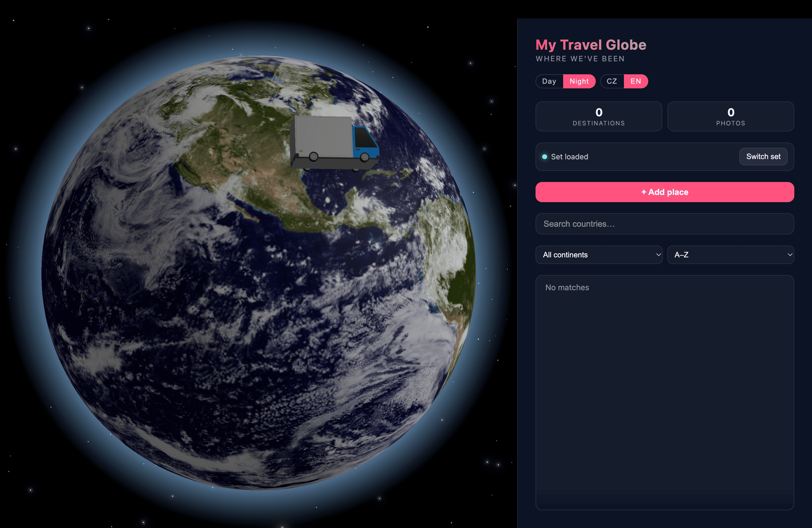Click the Set loaded status indicator dot

point(545,157)
